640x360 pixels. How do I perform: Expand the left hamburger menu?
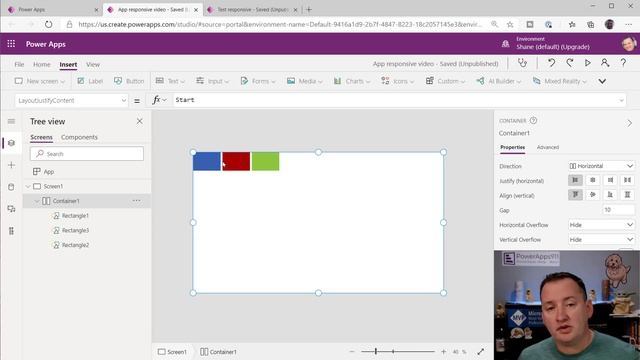pyautogui.click(x=11, y=121)
